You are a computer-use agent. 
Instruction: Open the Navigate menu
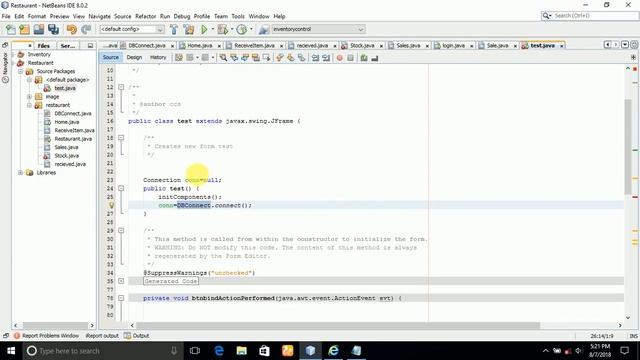tap(100, 16)
